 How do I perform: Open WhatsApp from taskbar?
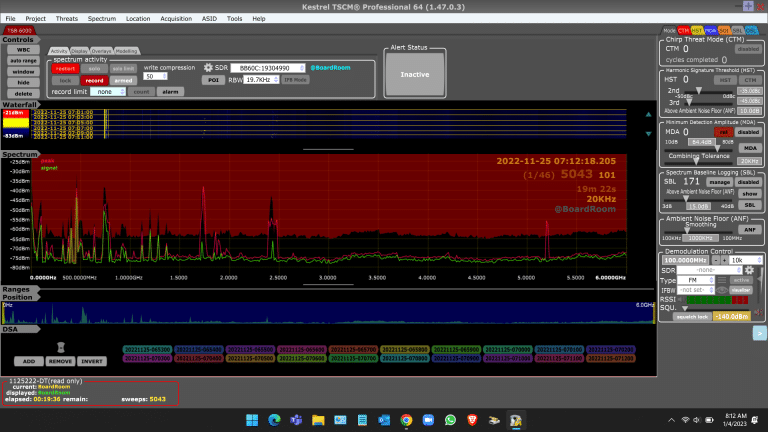click(450, 420)
